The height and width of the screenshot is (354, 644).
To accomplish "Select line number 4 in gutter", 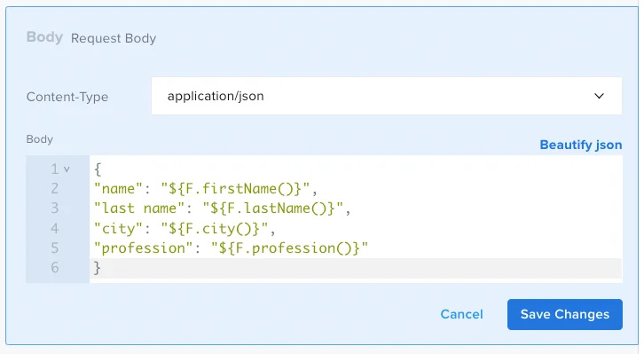I will pos(55,228).
